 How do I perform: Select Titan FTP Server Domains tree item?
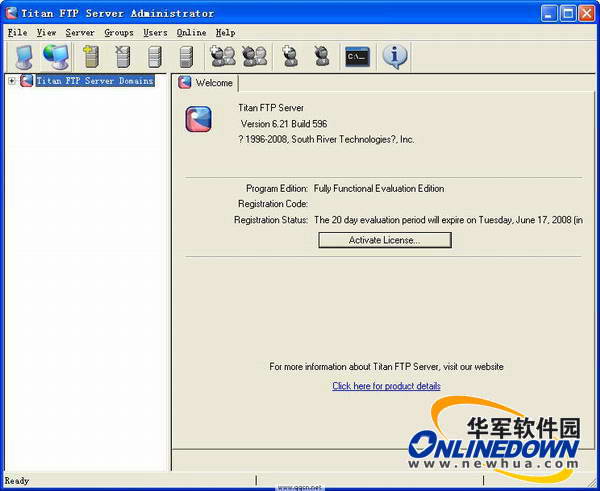(x=95, y=81)
